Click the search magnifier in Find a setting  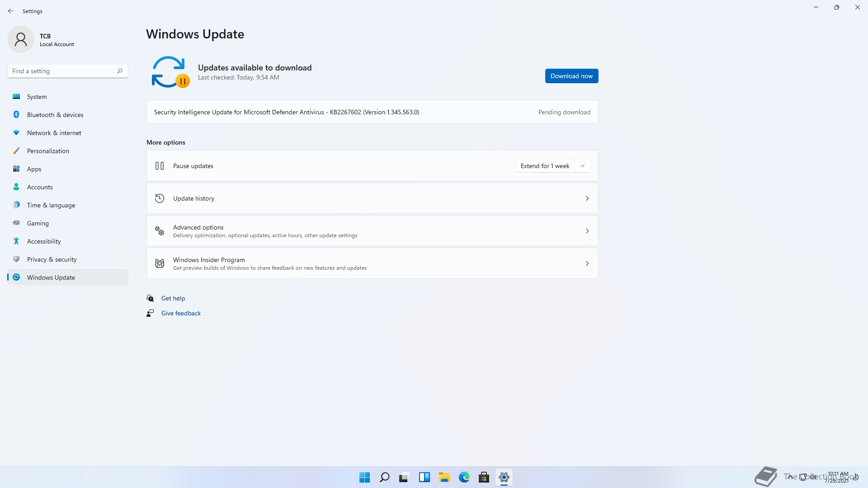120,71
